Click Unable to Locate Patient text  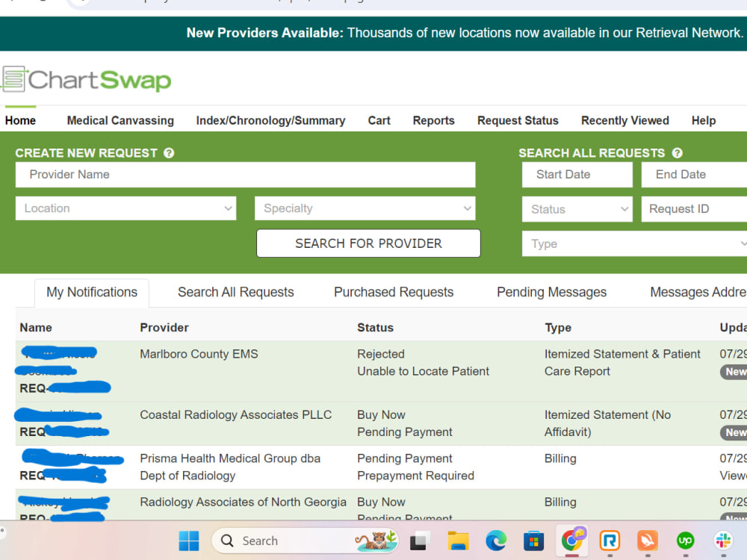[423, 371]
